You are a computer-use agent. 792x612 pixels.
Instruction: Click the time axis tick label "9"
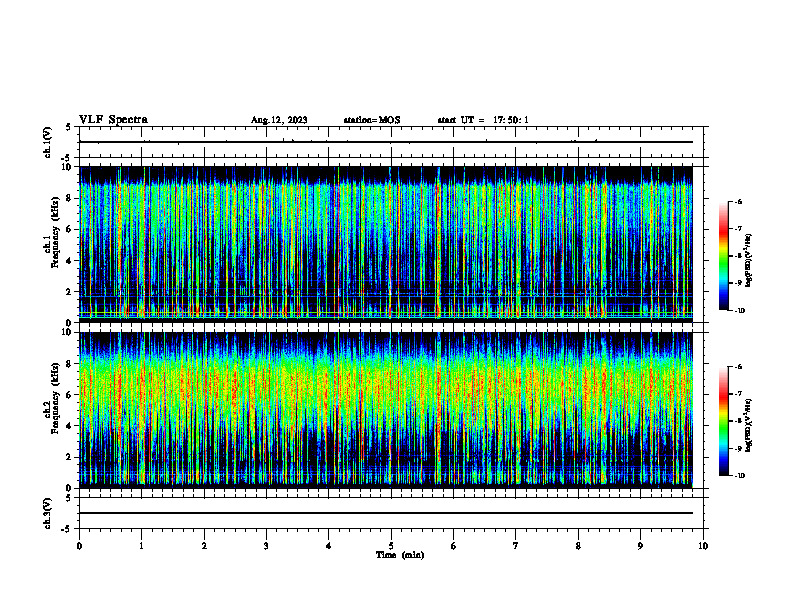click(x=640, y=546)
